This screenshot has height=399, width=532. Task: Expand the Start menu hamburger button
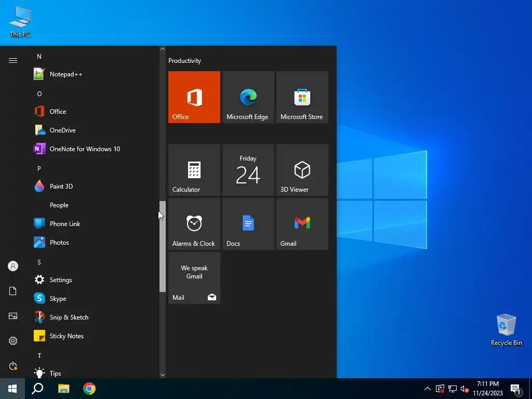(13, 60)
